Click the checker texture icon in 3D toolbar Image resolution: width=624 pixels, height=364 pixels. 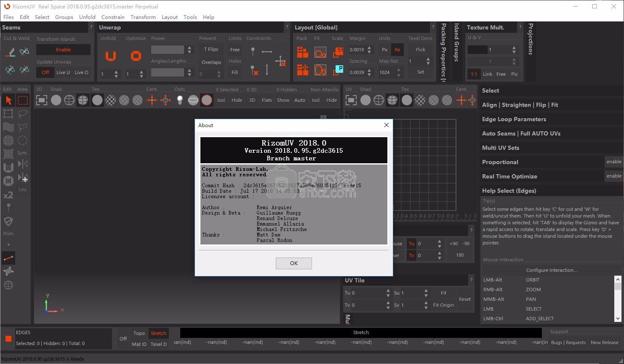pyautogui.click(x=111, y=100)
